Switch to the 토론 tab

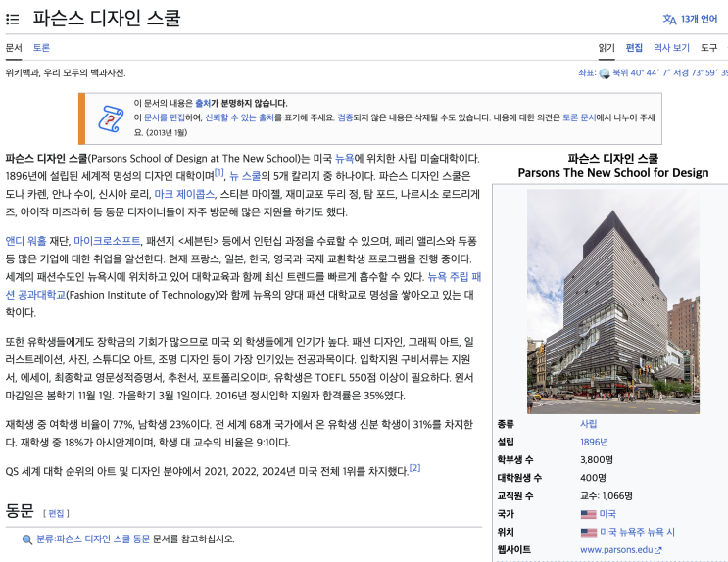pos(41,48)
